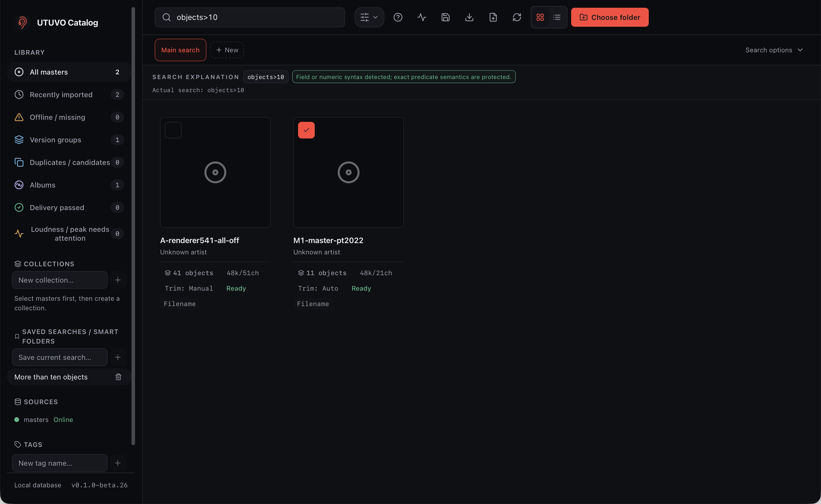821x504 pixels.
Task: Open saved search More than ten objects
Action: pyautogui.click(x=51, y=377)
